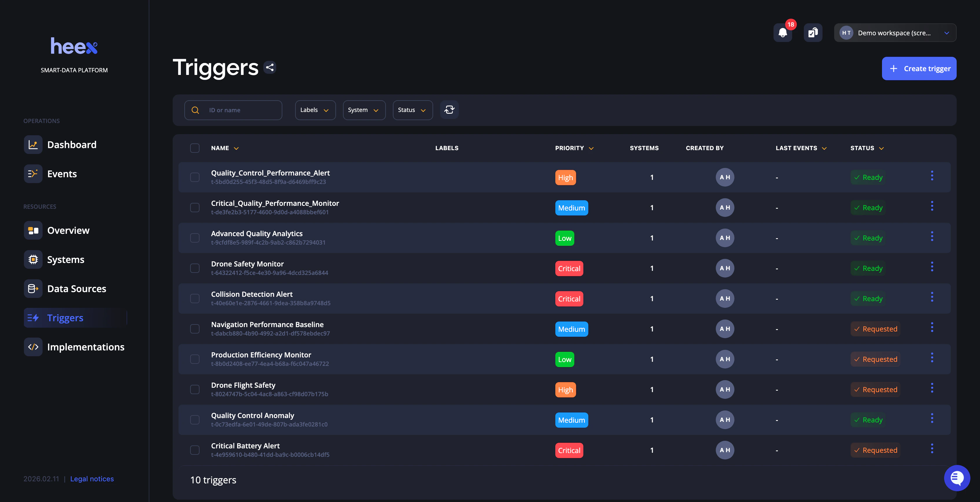Open the Demo workspace selector
This screenshot has height=502, width=980.
point(895,33)
